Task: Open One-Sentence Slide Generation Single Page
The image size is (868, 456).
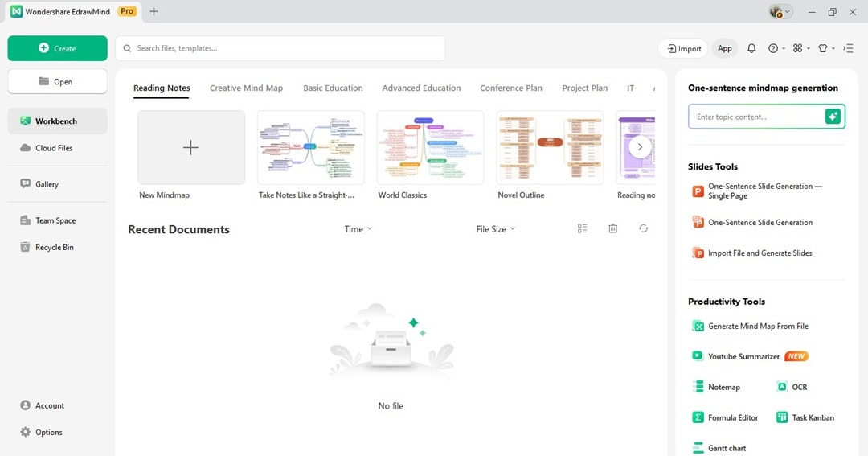Action: 757,191
